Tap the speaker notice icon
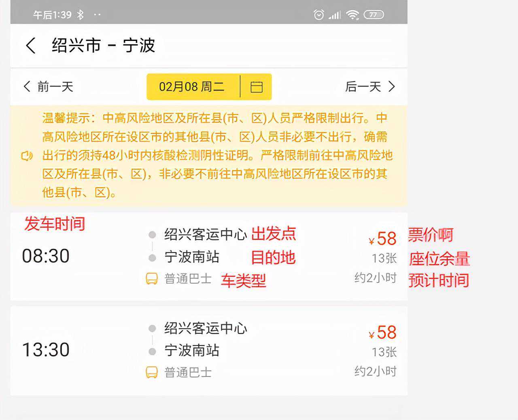The height and width of the screenshot is (420, 518). click(x=27, y=156)
